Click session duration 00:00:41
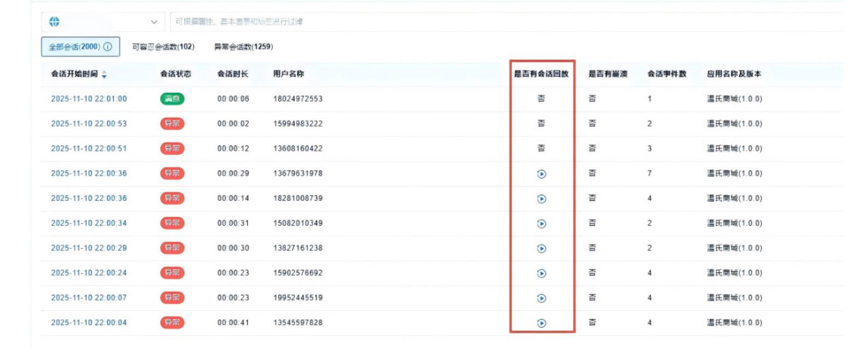 (233, 323)
